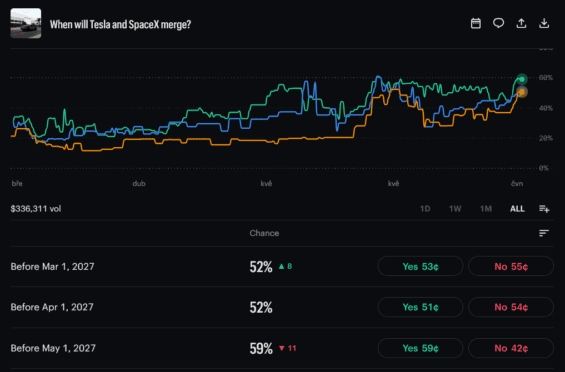The width and height of the screenshot is (565, 372).
Task: Buy Yes 51¢ for Before Apr 1, 2027
Action: click(x=420, y=307)
